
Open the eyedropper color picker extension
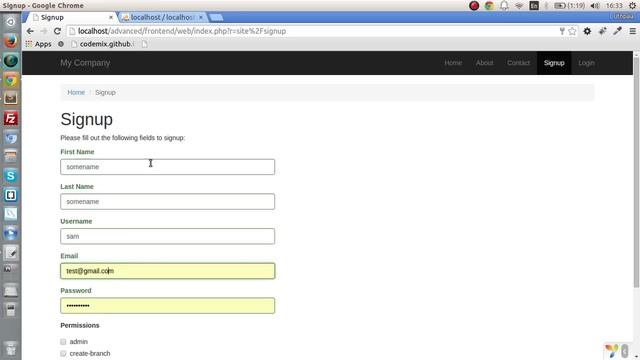tap(617, 31)
